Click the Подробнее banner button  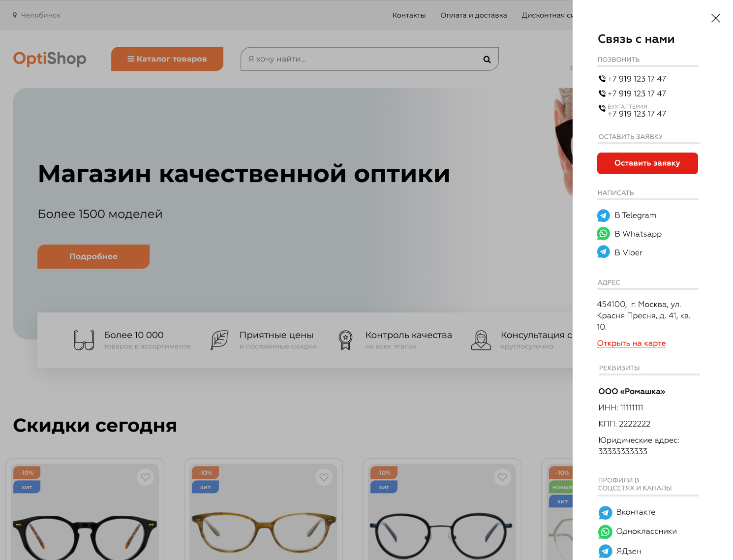[x=93, y=256]
